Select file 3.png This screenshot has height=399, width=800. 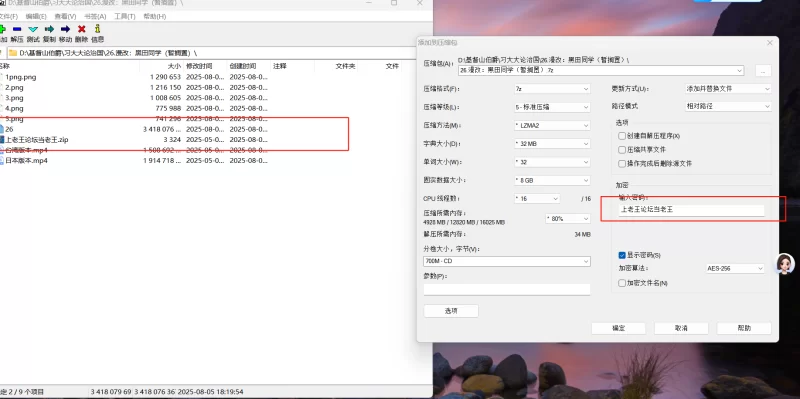click(14, 98)
